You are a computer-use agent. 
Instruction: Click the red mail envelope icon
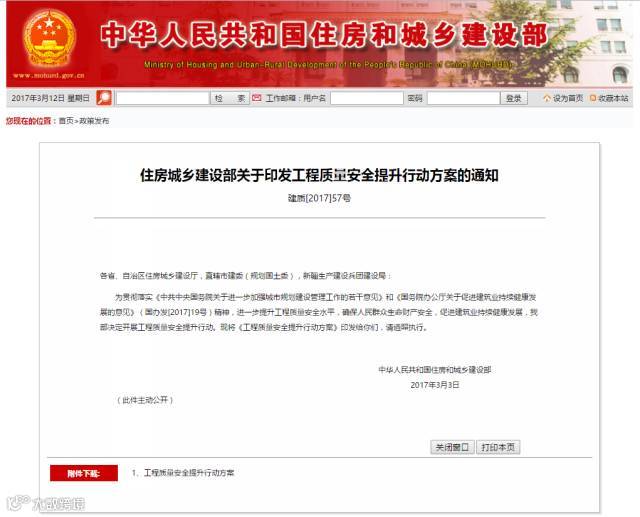click(x=257, y=98)
